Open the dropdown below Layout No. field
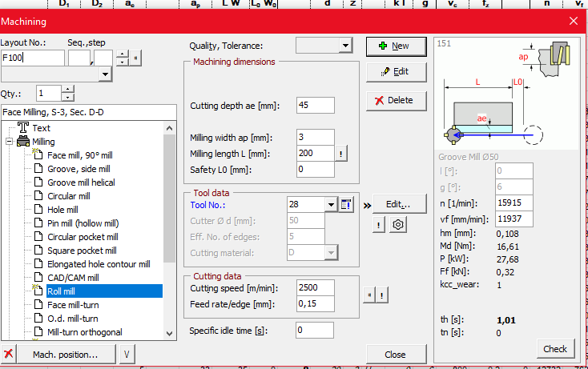The width and height of the screenshot is (588, 369). click(x=106, y=74)
